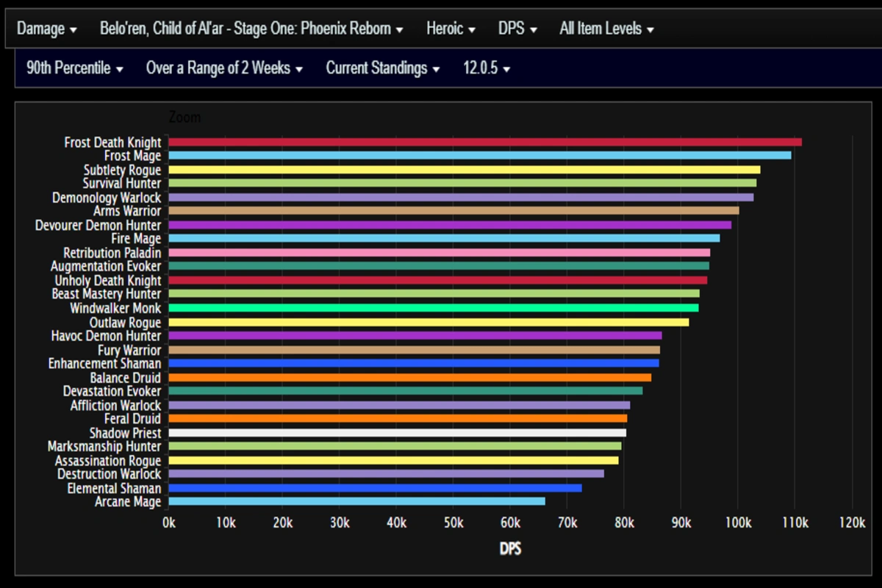Image resolution: width=882 pixels, height=588 pixels.
Task: Click the Augmentation Evoker teal bar
Action: 439,265
